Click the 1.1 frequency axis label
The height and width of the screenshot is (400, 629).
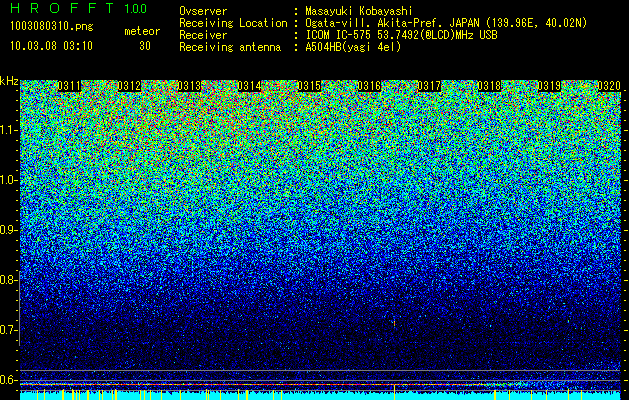coord(9,130)
